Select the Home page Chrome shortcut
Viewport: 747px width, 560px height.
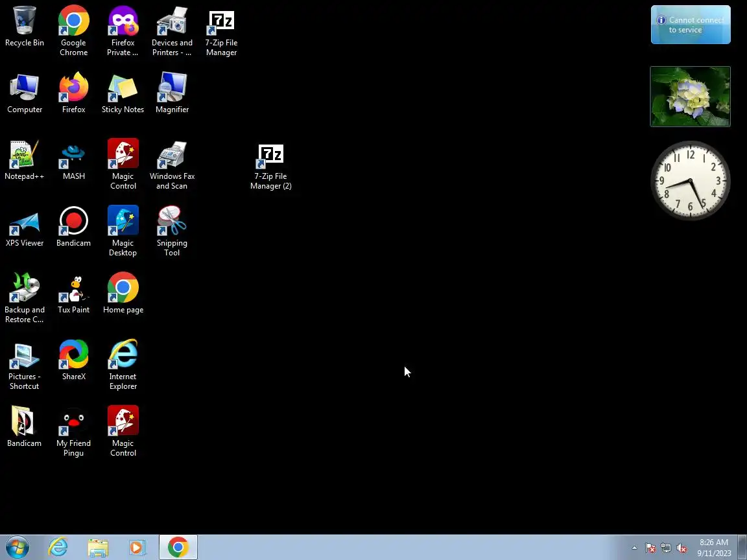123,293
